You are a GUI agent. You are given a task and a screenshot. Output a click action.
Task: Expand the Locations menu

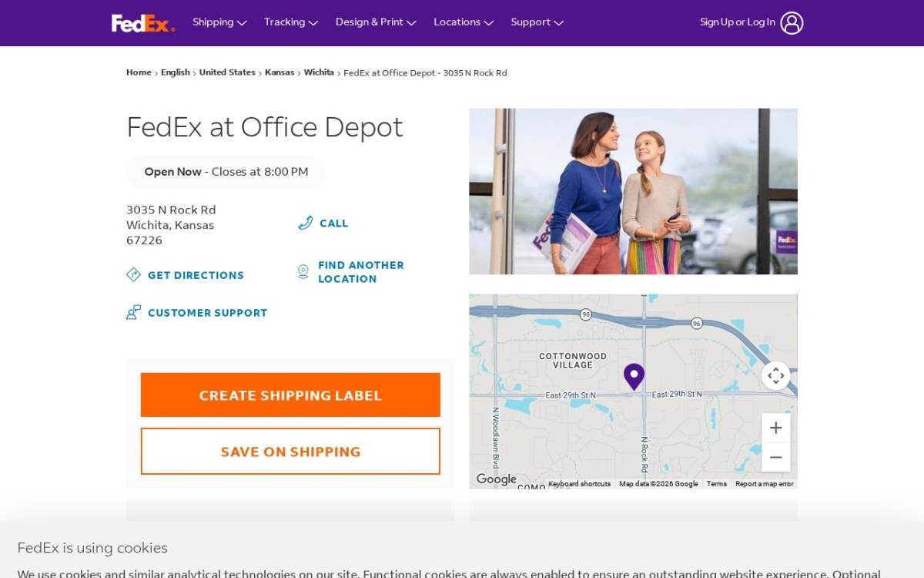point(464,22)
